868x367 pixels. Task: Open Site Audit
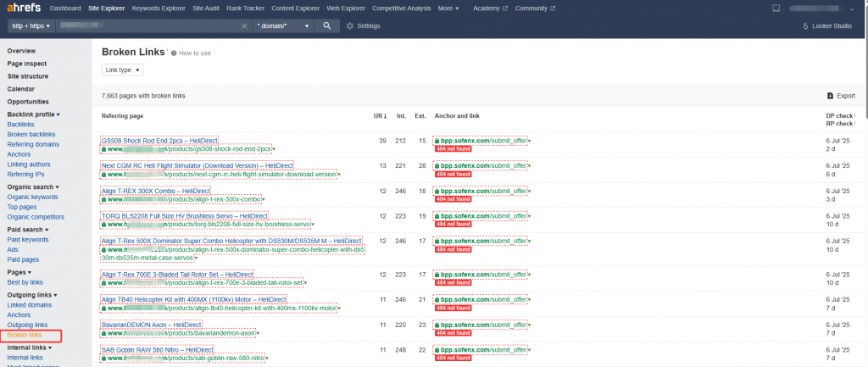click(206, 8)
